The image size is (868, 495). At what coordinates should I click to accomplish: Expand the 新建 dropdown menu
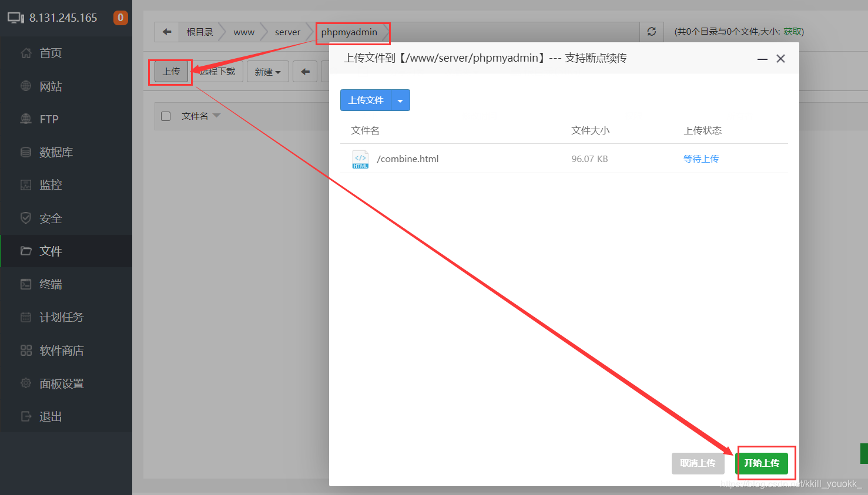pos(268,72)
